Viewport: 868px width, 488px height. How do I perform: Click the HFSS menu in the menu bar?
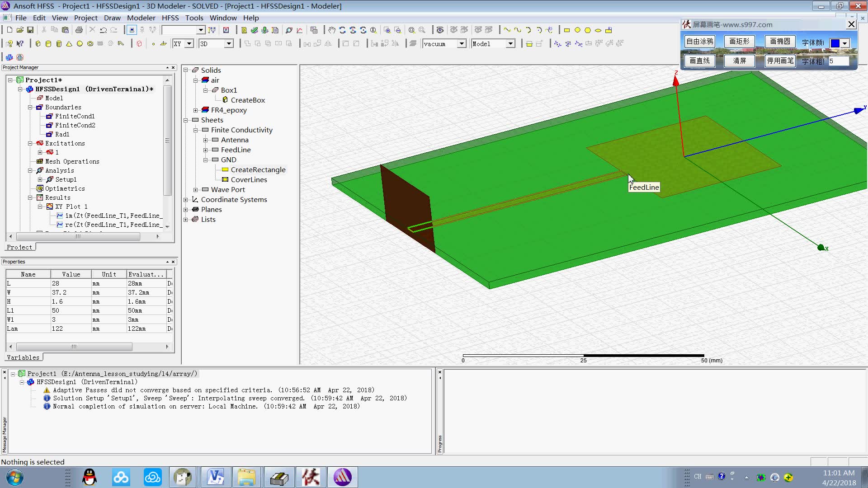(170, 17)
